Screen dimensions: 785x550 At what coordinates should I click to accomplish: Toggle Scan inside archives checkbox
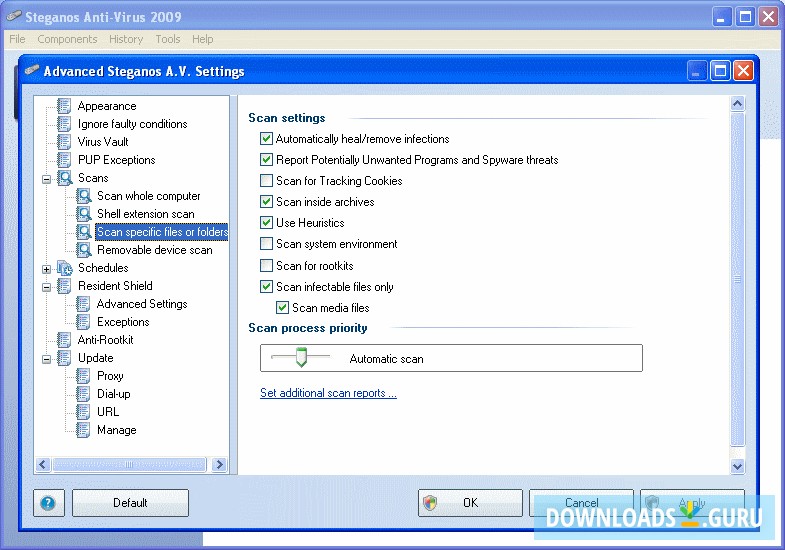tap(266, 202)
